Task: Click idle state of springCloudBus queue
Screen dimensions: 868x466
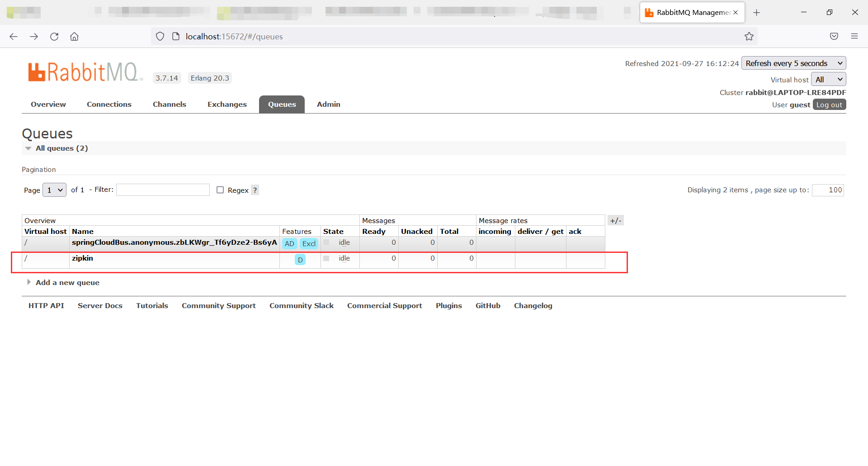Action: (x=344, y=243)
